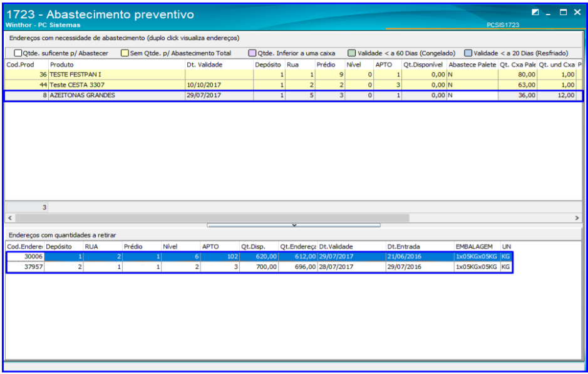Click the 36,00 Qt. Cxa Pale value

[517, 95]
